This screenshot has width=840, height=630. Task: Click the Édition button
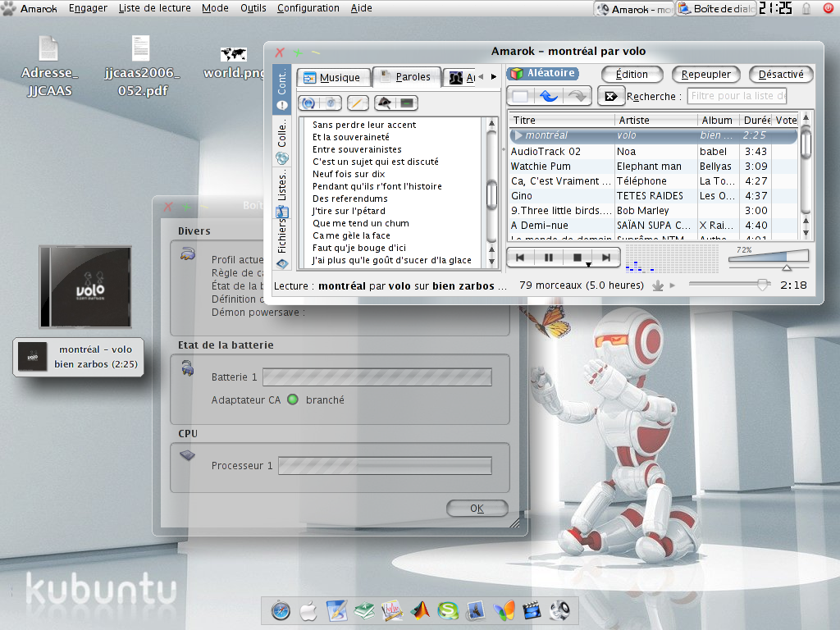632,75
